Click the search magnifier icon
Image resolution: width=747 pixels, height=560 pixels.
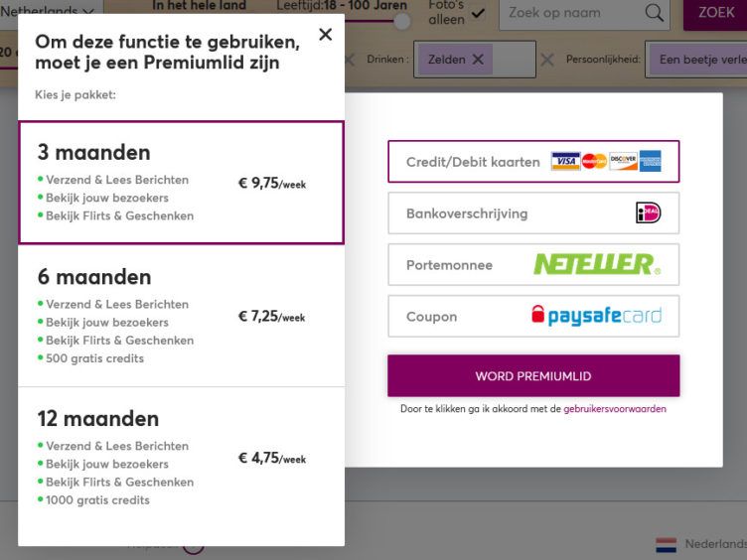654,13
